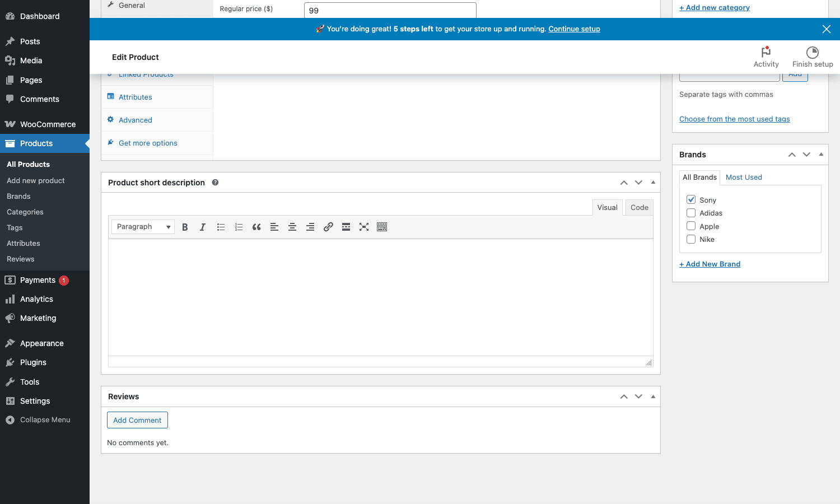The image size is (840, 504).
Task: Open Payments in the sidebar
Action: tap(45, 280)
